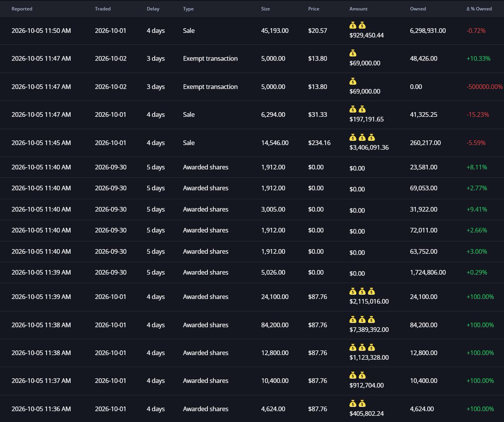Select the reported time 2026-10-05 11:50 AM

coord(41,31)
